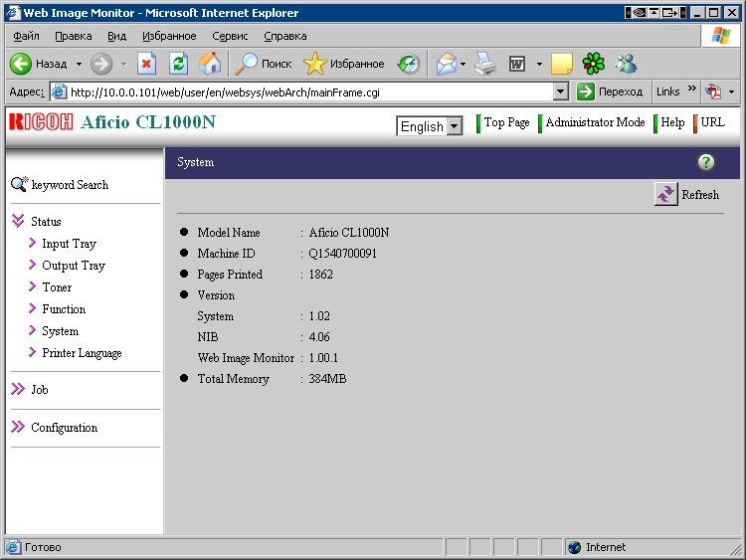Viewport: 746px width, 560px height.
Task: Click the URL link in header
Action: [x=712, y=122]
